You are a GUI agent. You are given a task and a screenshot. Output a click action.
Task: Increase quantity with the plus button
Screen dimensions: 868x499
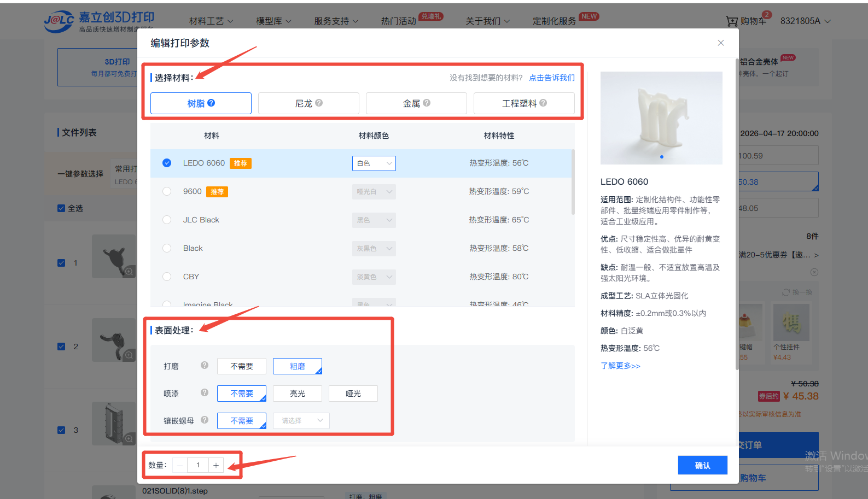[x=216, y=465]
